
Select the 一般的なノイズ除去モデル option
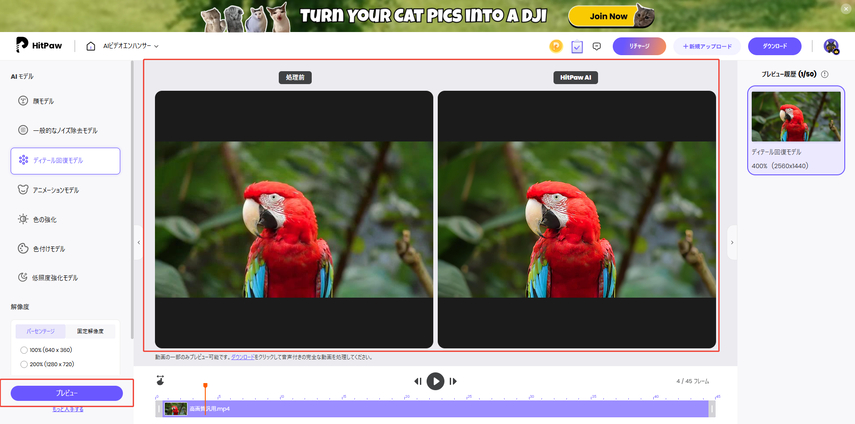(65, 131)
